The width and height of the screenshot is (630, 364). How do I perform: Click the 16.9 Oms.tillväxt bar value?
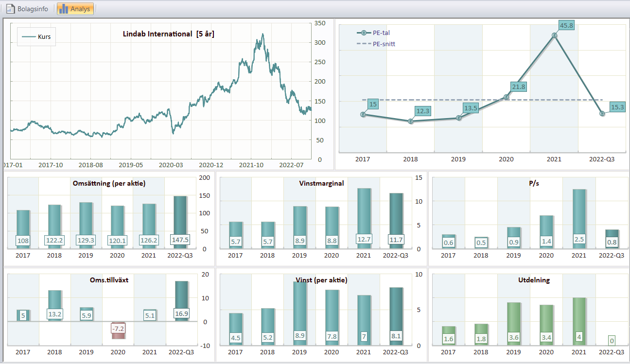(x=180, y=314)
